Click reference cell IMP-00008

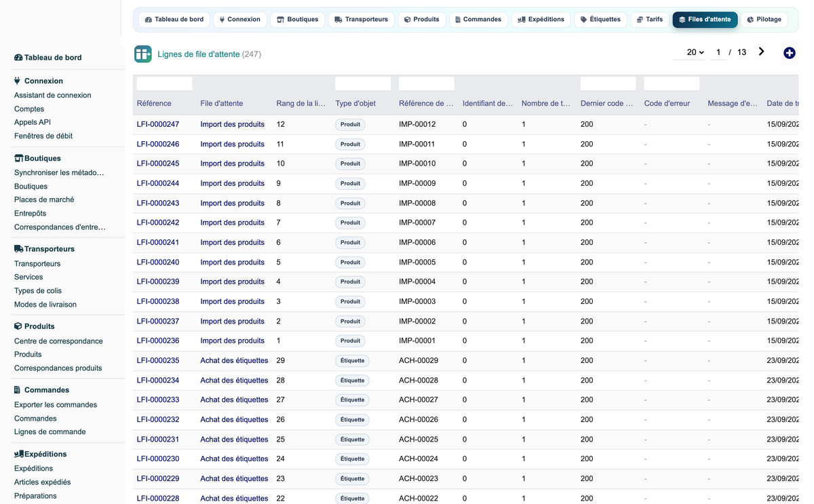[x=417, y=203]
